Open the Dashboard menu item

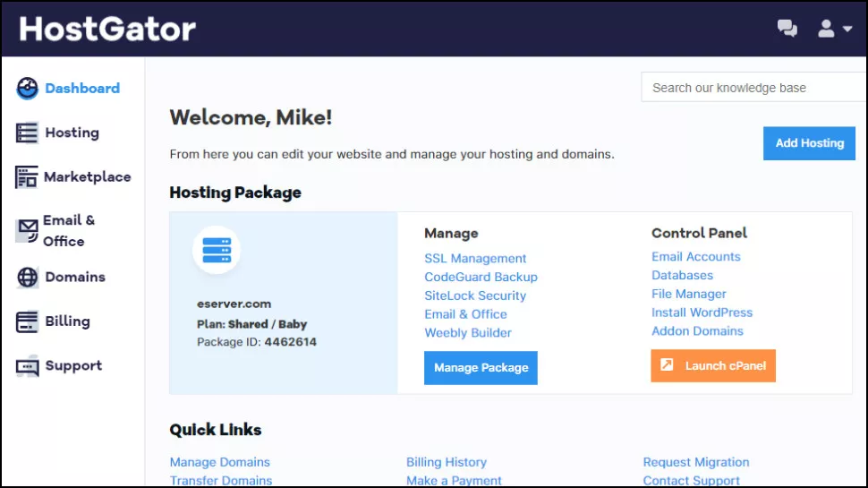point(82,88)
